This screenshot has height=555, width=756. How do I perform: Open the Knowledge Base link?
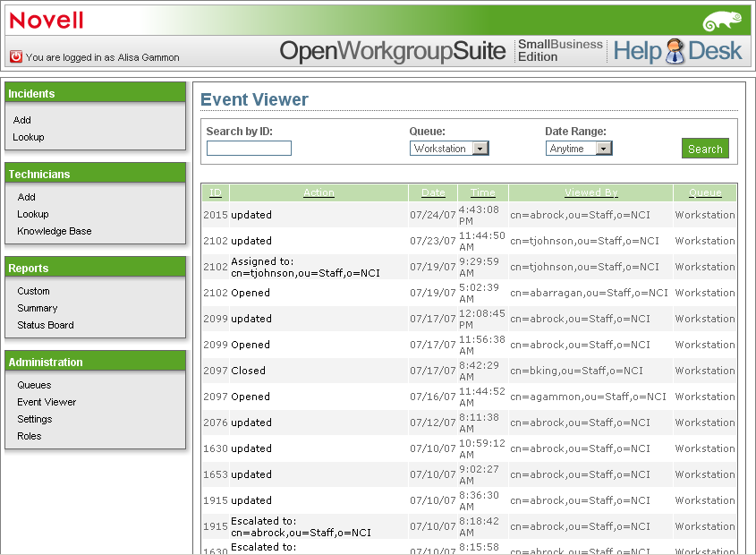click(x=55, y=231)
